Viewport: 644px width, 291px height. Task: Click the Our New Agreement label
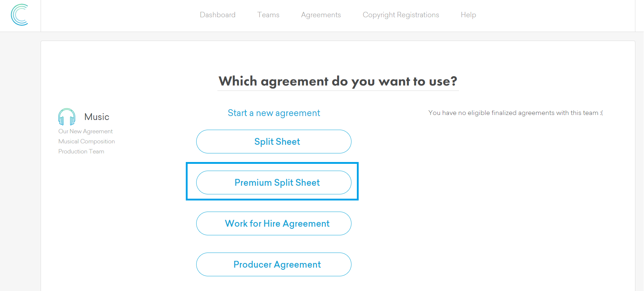(x=86, y=131)
